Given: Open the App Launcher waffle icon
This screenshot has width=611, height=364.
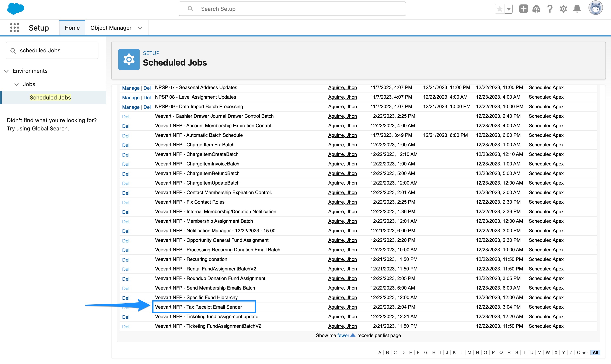Looking at the screenshot, I should pyautogui.click(x=14, y=28).
